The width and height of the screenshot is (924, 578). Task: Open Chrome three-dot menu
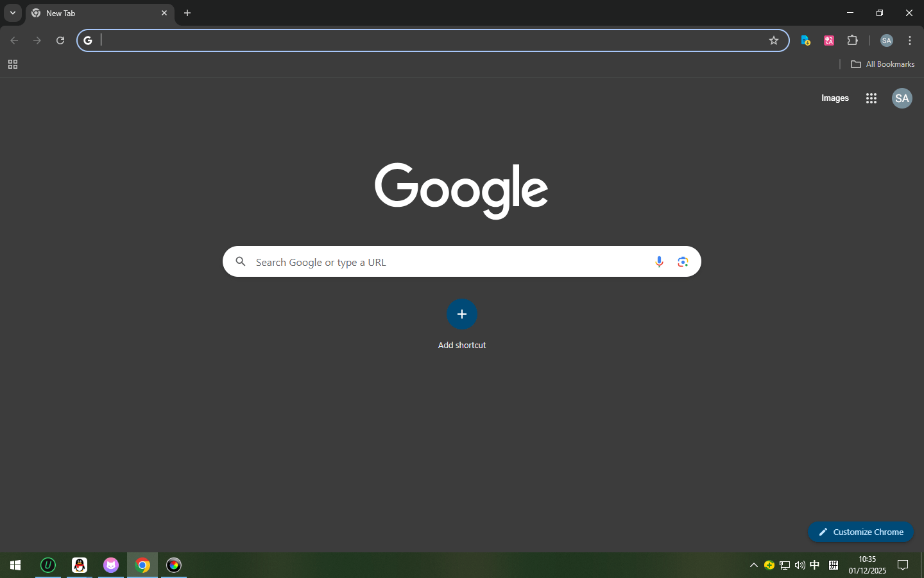[x=910, y=40]
